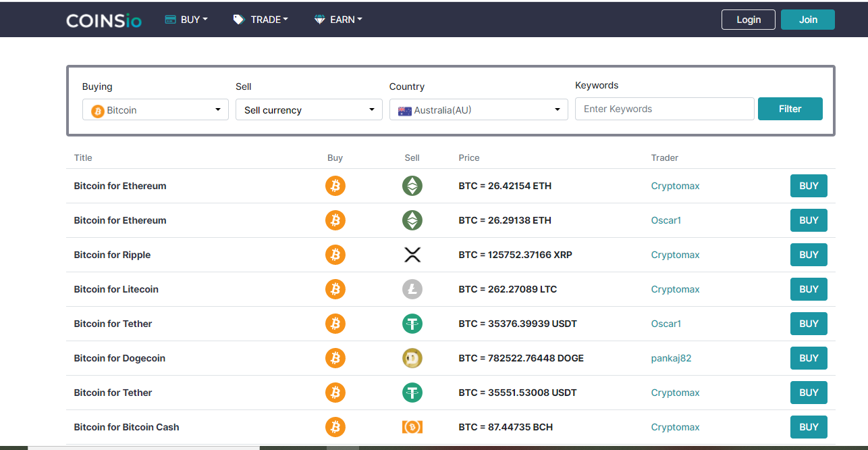Open the Buying Bitcoin dropdown
The height and width of the screenshot is (450, 868).
(155, 109)
